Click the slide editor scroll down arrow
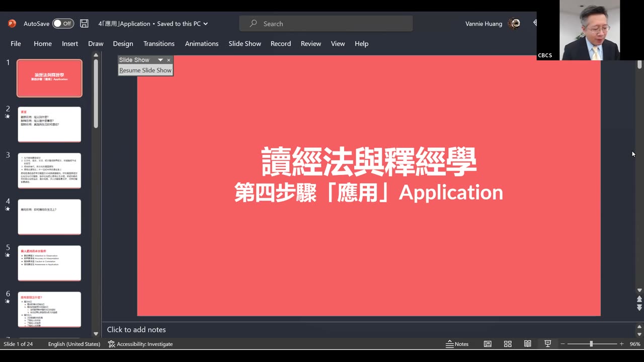 [x=639, y=290]
